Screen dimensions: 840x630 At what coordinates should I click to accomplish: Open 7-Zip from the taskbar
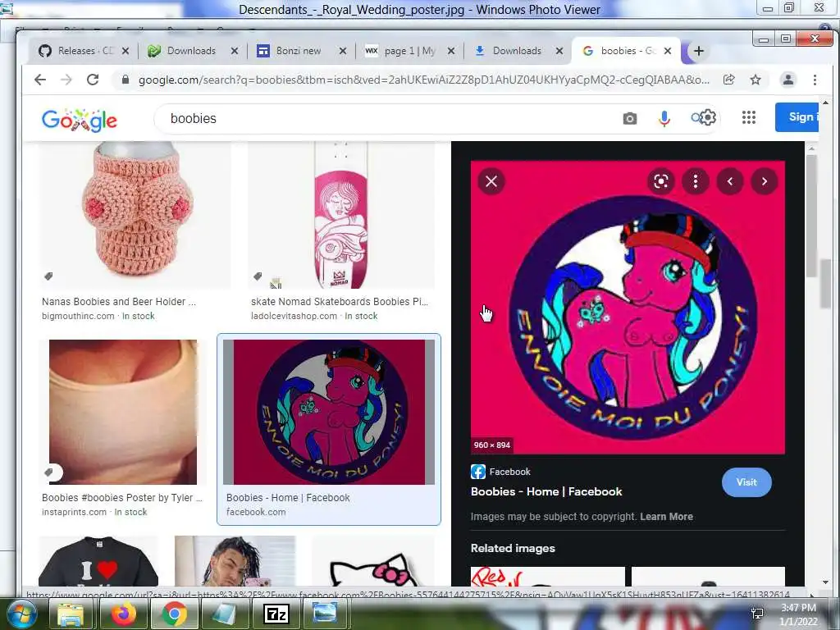click(x=276, y=614)
